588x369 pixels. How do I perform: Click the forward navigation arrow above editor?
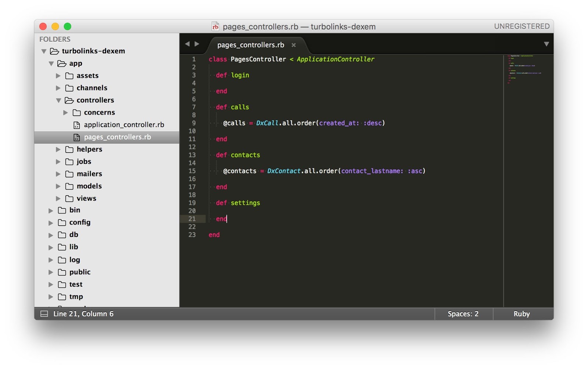pyautogui.click(x=197, y=44)
